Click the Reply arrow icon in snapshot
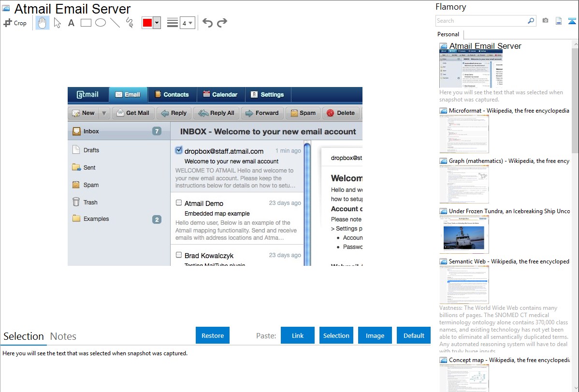The image size is (579, 392). [x=165, y=113]
